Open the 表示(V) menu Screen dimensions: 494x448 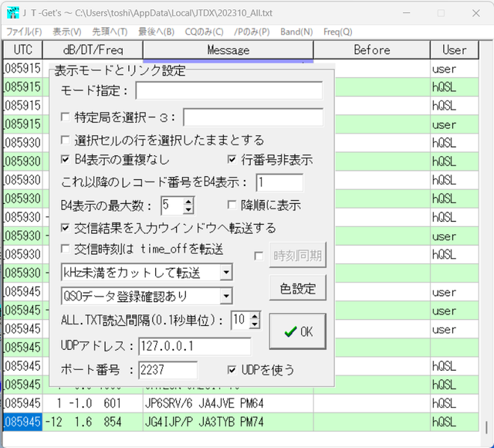(67, 32)
